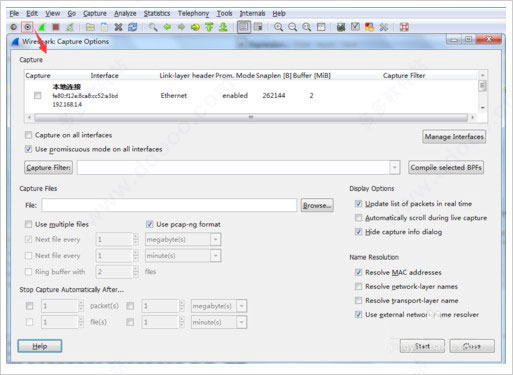513x375 pixels.
Task: Toggle Hide capture info dialog
Action: pos(358,232)
